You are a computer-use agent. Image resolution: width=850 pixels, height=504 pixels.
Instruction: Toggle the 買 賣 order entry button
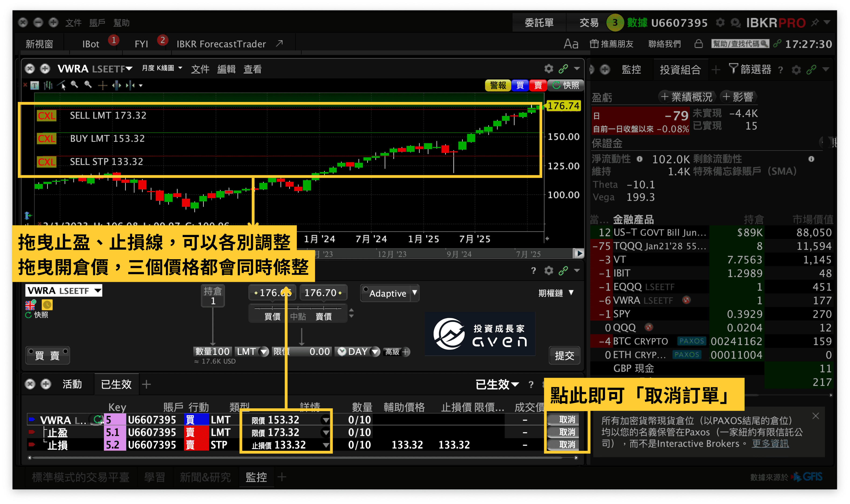point(48,355)
